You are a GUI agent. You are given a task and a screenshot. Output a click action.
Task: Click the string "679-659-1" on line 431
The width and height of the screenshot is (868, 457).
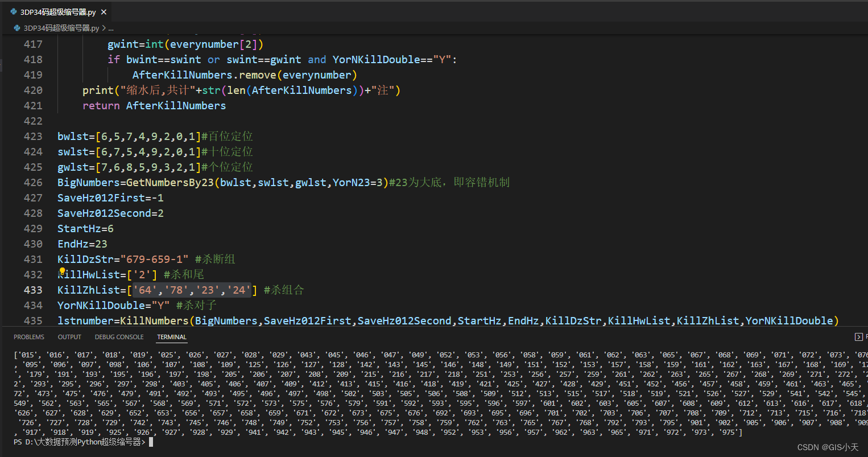[x=154, y=260]
